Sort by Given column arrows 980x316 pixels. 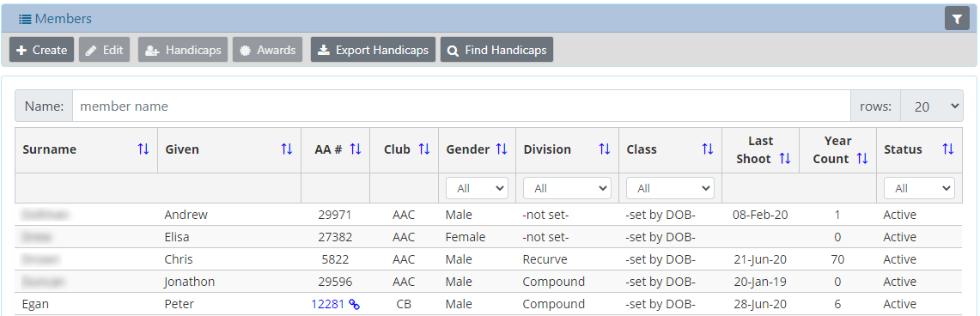click(287, 149)
